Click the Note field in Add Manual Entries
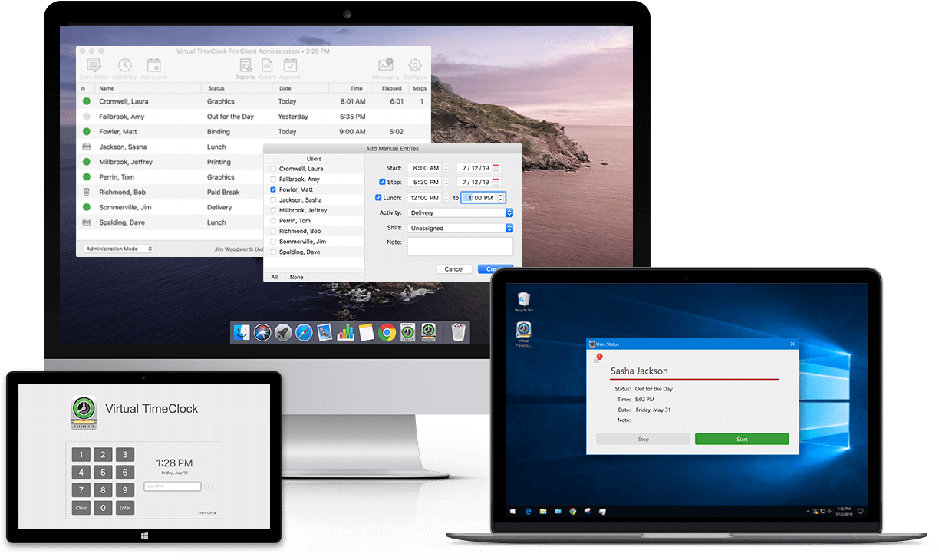This screenshot has height=560, width=939. click(460, 246)
